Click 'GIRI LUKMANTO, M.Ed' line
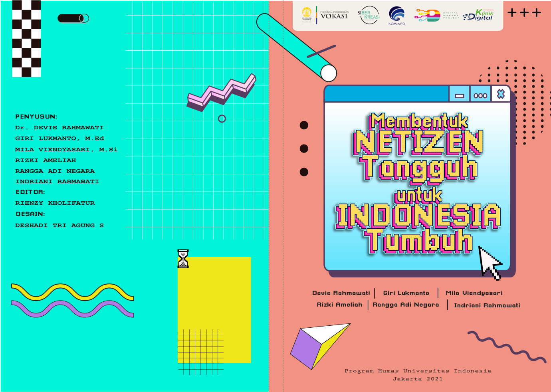The image size is (551, 392). [59, 139]
